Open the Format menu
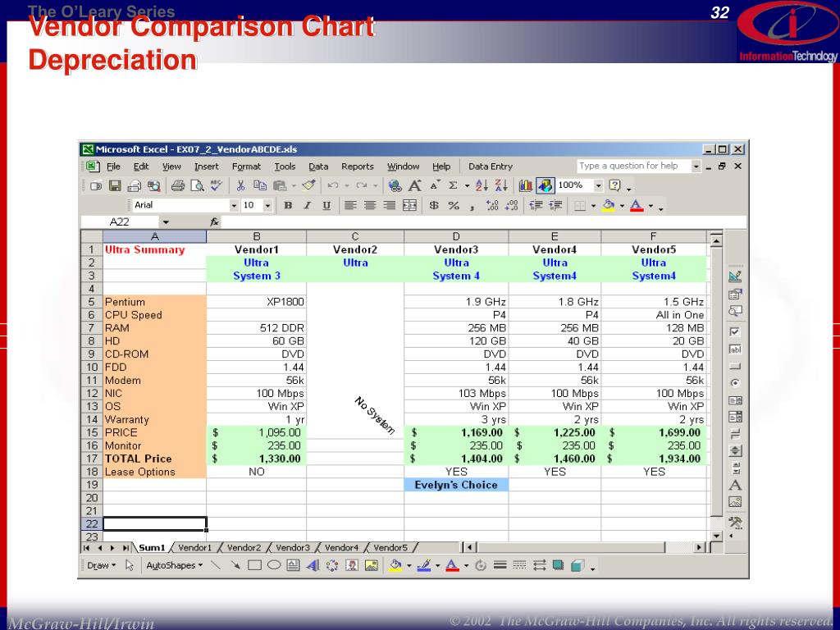 [x=246, y=167]
